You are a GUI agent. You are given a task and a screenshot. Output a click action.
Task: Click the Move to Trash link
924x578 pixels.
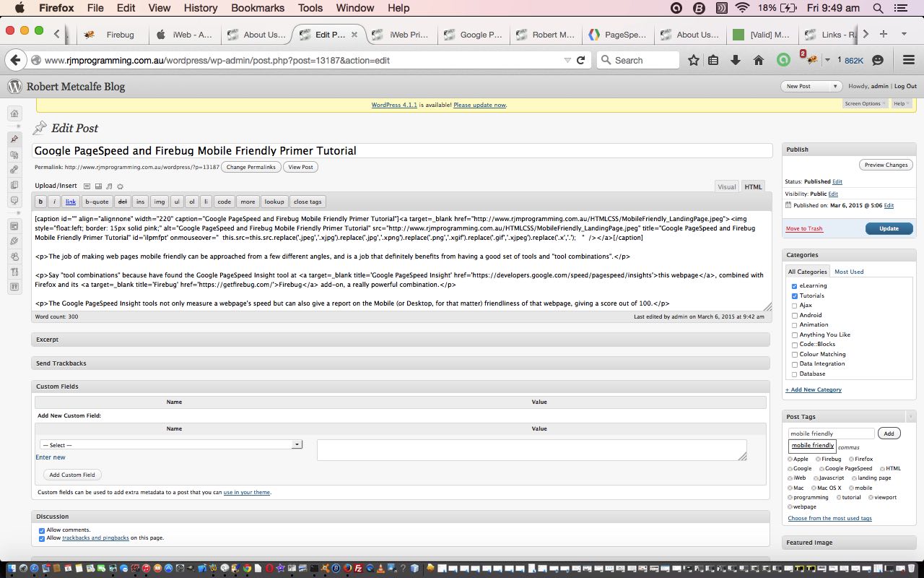(804, 228)
